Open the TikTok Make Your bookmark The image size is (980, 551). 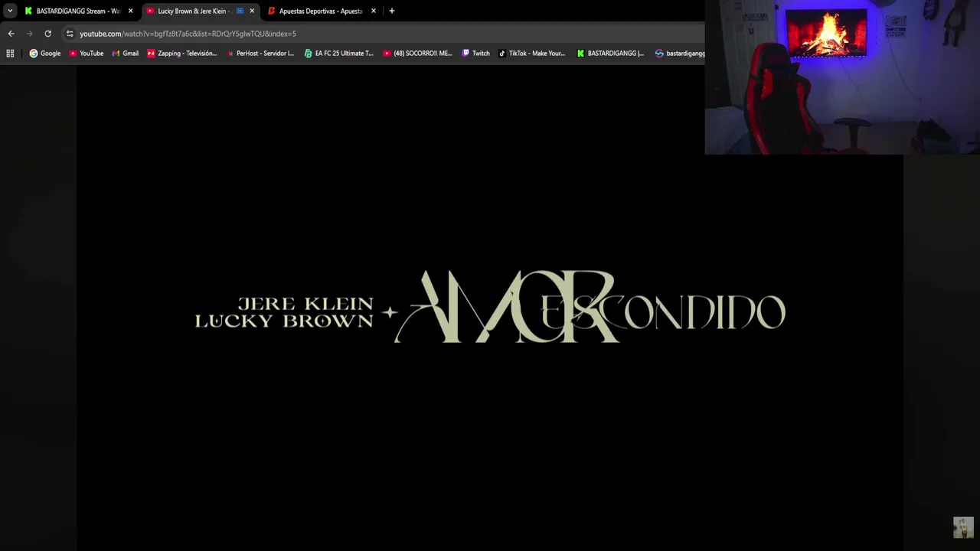[x=531, y=54]
